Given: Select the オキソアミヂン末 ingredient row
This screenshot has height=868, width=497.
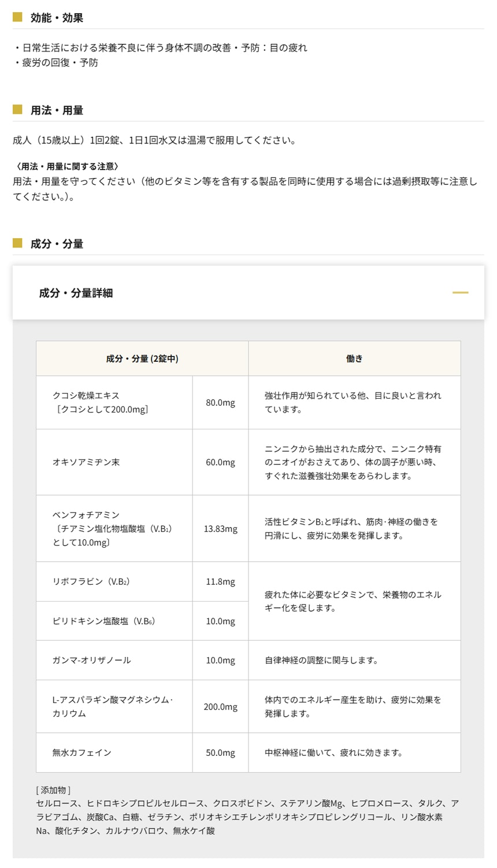Looking at the screenshot, I should (x=86, y=462).
